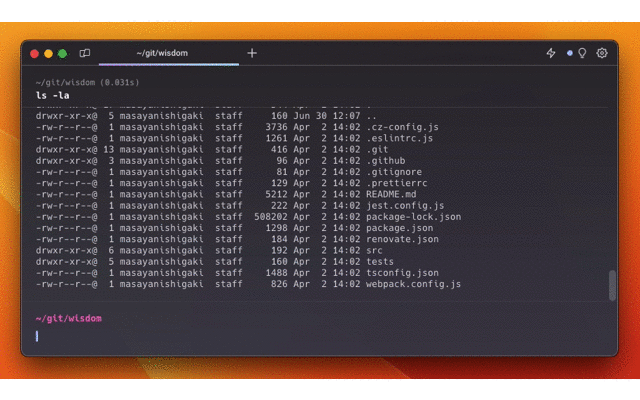Click webpack.config.js in the listing
The width and height of the screenshot is (640, 400).
click(x=413, y=284)
